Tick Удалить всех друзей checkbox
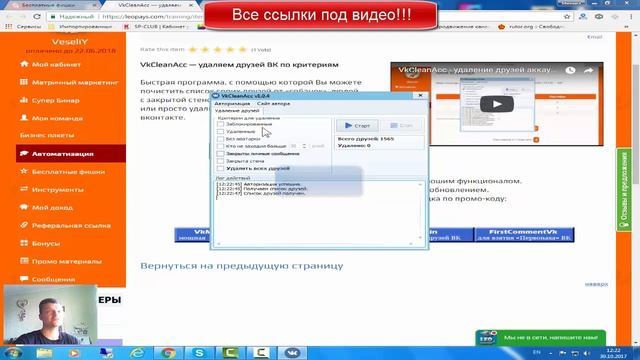The height and width of the screenshot is (360, 640). point(220,168)
